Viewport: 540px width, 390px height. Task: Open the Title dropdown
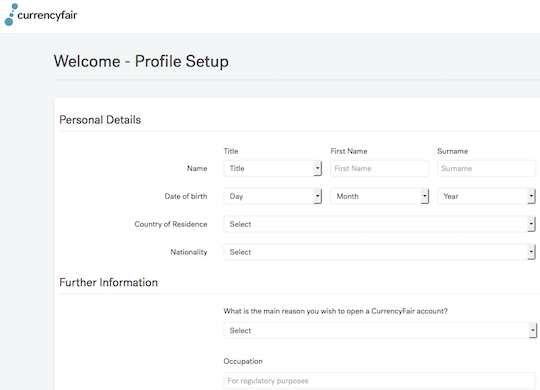coord(272,168)
